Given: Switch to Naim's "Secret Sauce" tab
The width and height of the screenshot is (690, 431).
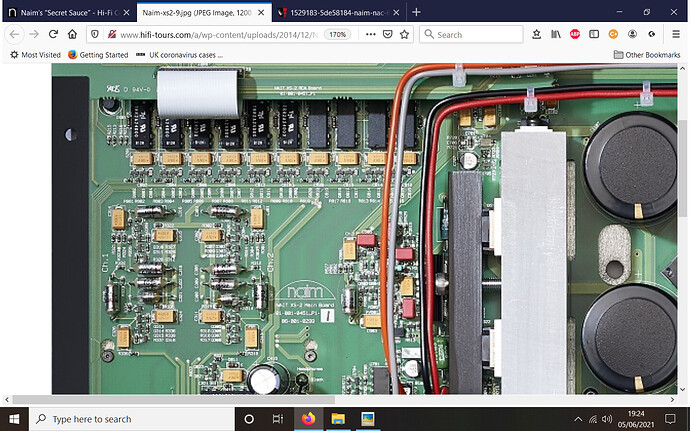Looking at the screenshot, I should point(60,11).
